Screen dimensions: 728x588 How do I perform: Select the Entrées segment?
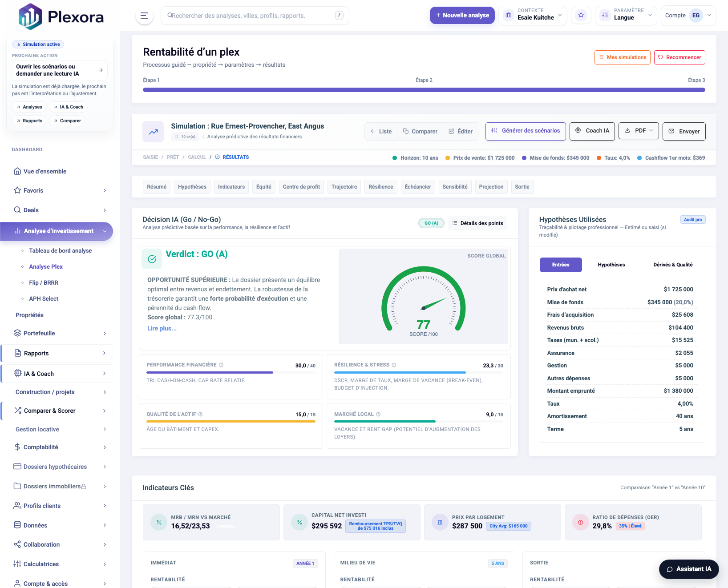(x=560, y=265)
